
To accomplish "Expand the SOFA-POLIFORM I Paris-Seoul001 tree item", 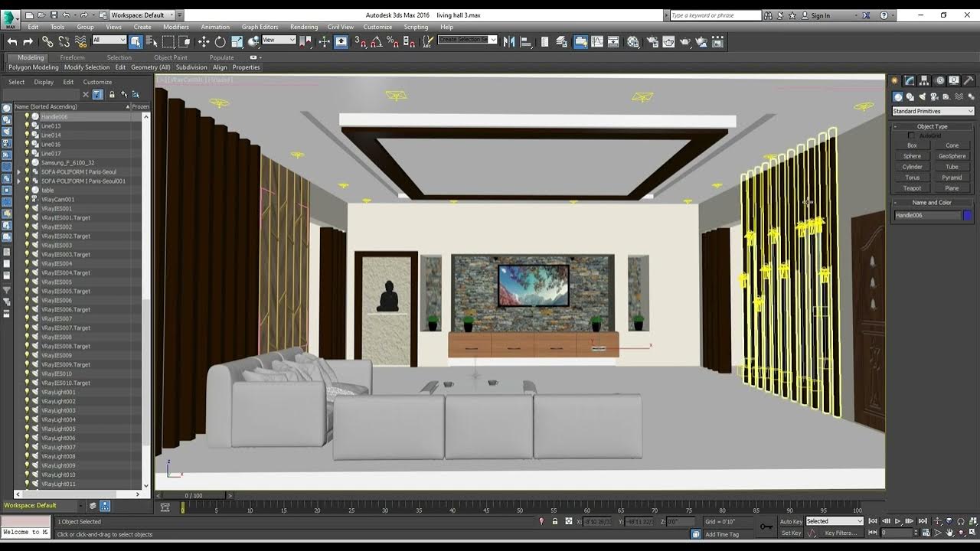I will pos(19,181).
